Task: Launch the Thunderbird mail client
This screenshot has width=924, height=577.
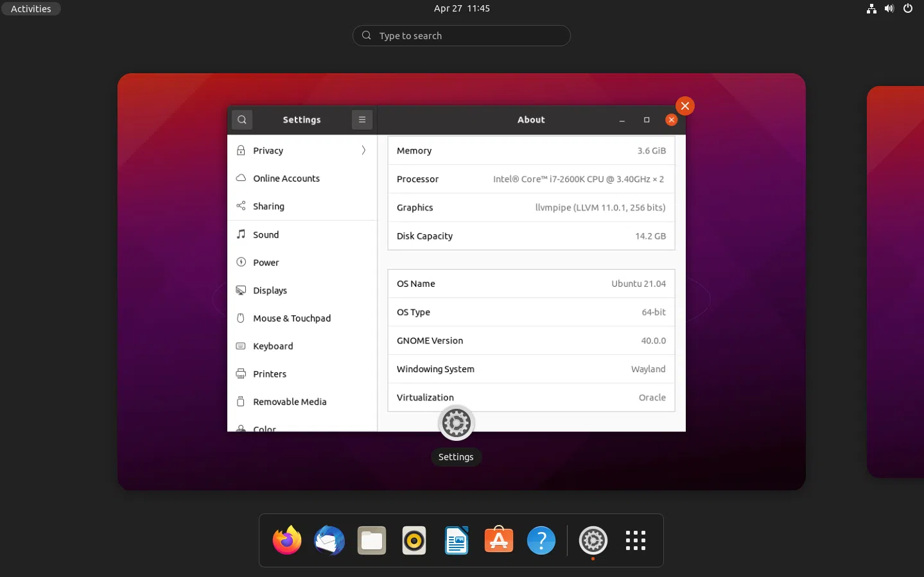Action: (x=329, y=540)
